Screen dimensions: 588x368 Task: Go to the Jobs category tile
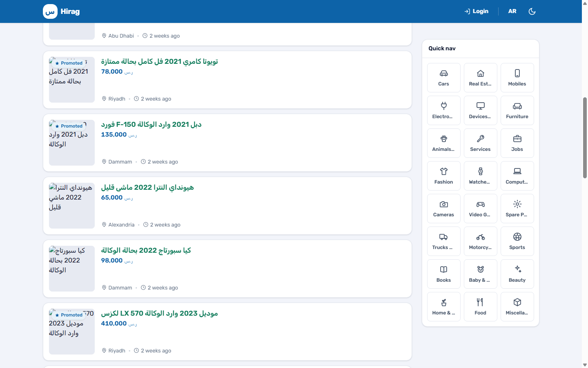[517, 143]
